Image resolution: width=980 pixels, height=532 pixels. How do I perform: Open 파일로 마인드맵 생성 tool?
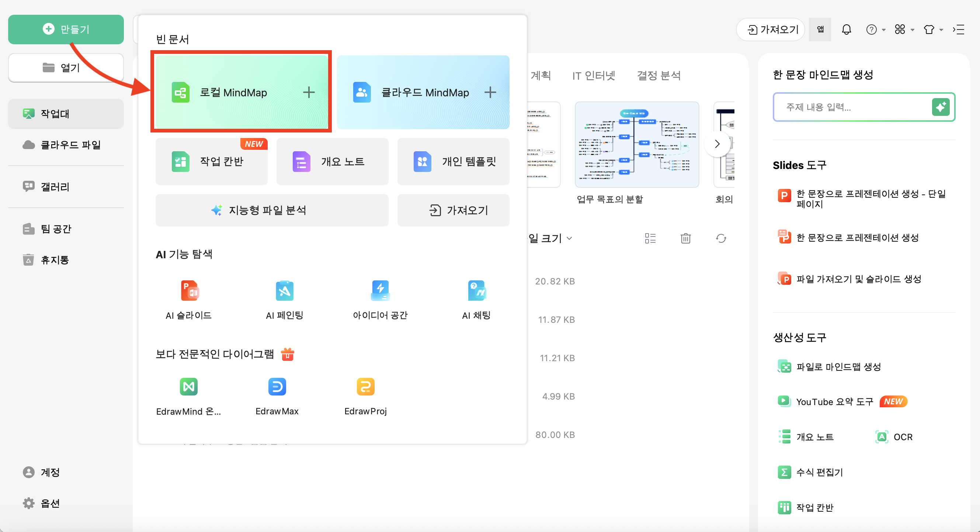[829, 366]
